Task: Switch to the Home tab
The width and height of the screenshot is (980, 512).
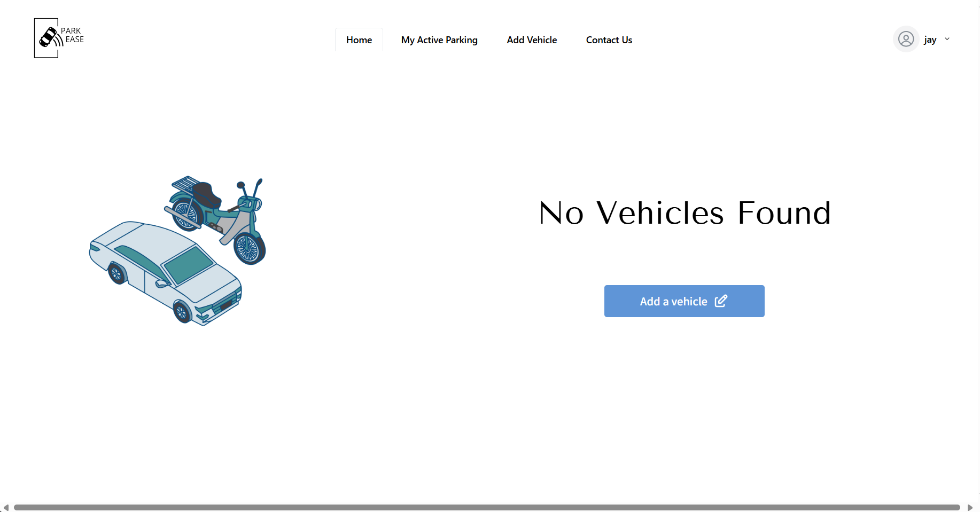Action: [359, 40]
